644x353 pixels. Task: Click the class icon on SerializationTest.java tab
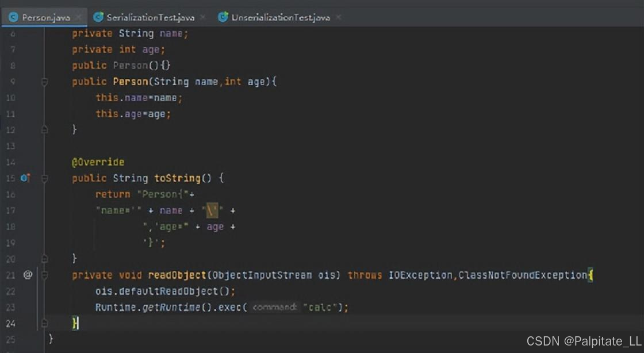(x=98, y=17)
